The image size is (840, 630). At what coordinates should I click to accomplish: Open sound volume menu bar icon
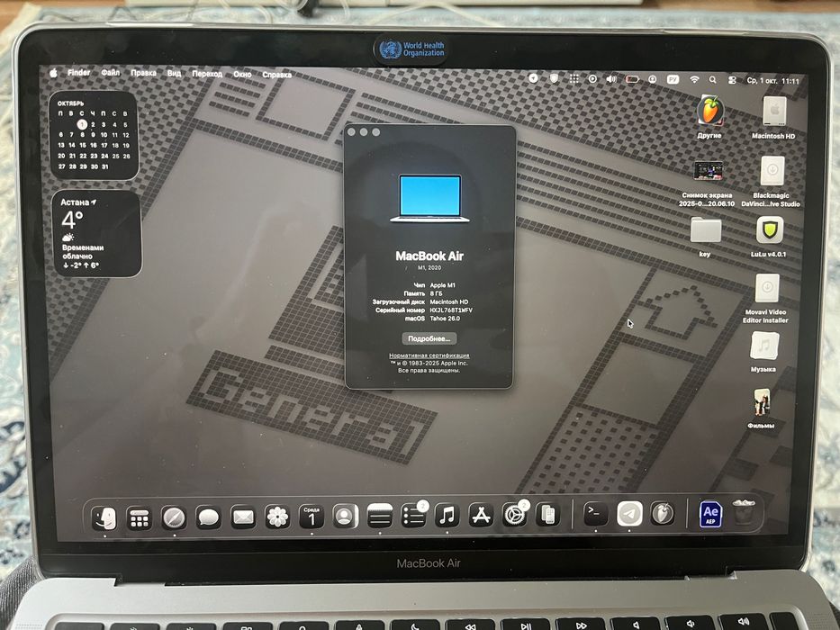coord(611,79)
